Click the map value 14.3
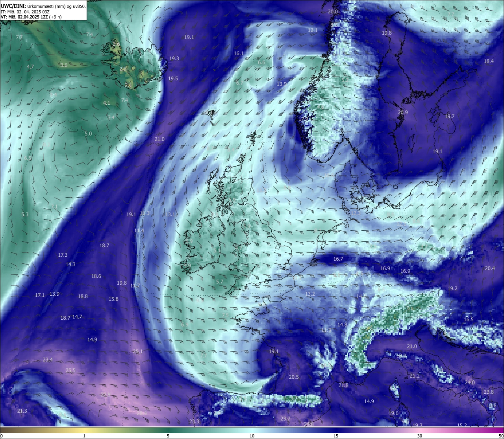The image size is (504, 439). point(70,265)
